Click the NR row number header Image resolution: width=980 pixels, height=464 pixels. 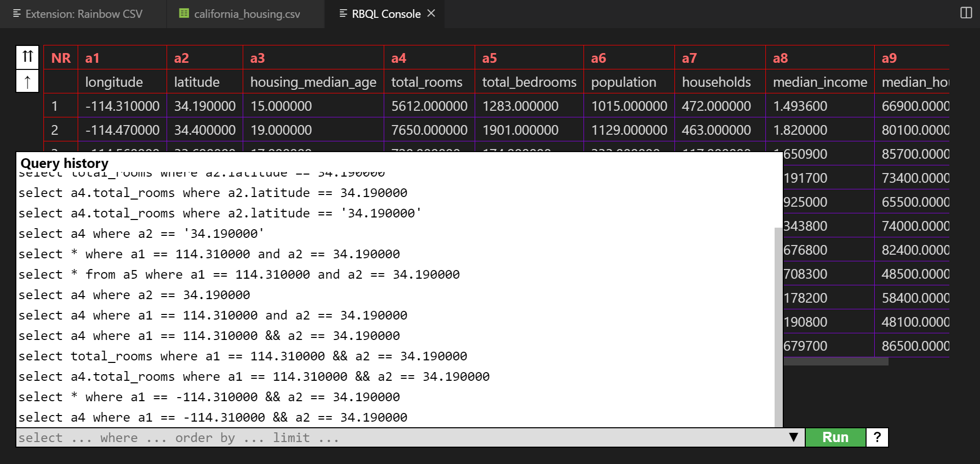click(x=60, y=58)
